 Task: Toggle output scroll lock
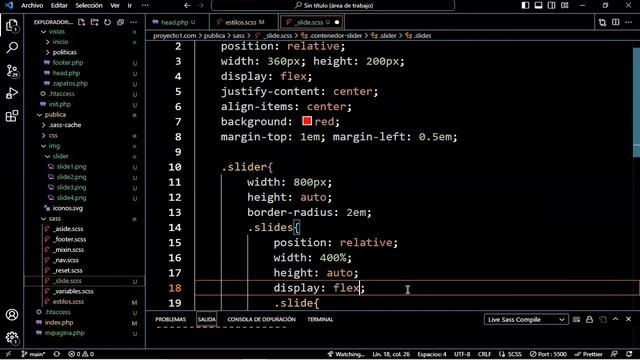(589, 319)
